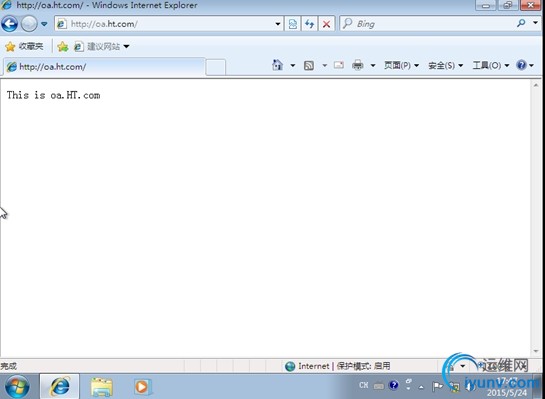
Task: Expand the address bar autocomplete dropdown arrow
Action: pyautogui.click(x=278, y=24)
